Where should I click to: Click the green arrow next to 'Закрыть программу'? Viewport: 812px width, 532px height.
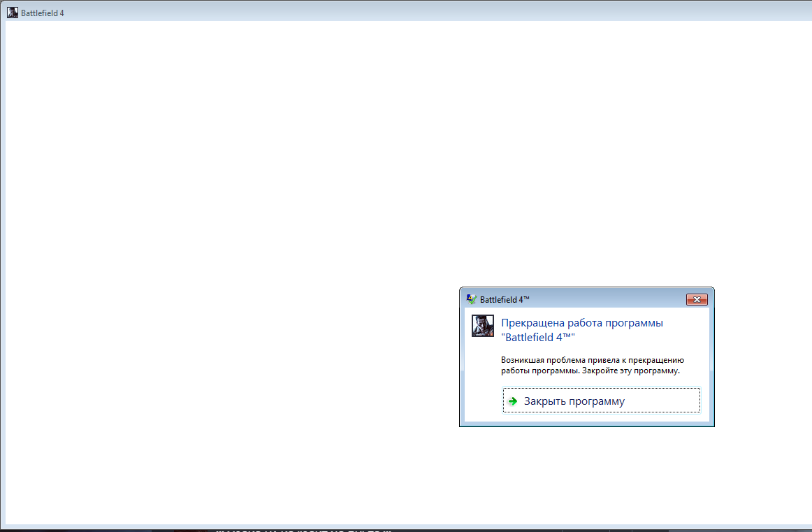point(513,401)
